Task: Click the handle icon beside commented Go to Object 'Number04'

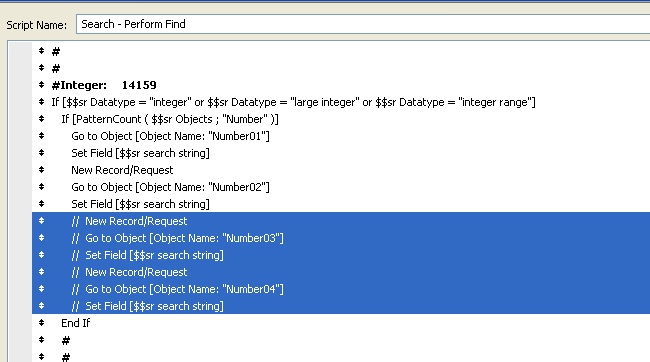Action: 41,289
